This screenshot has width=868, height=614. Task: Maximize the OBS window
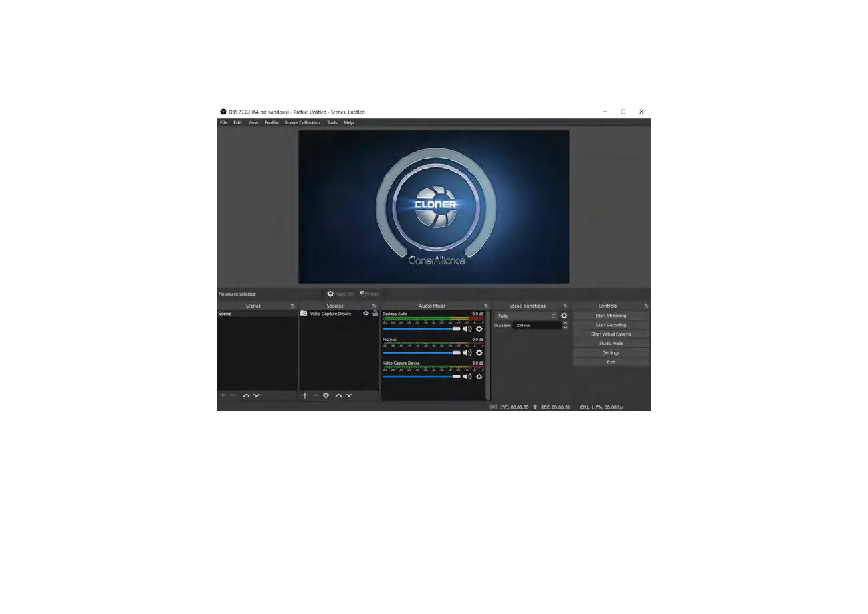[x=623, y=112]
